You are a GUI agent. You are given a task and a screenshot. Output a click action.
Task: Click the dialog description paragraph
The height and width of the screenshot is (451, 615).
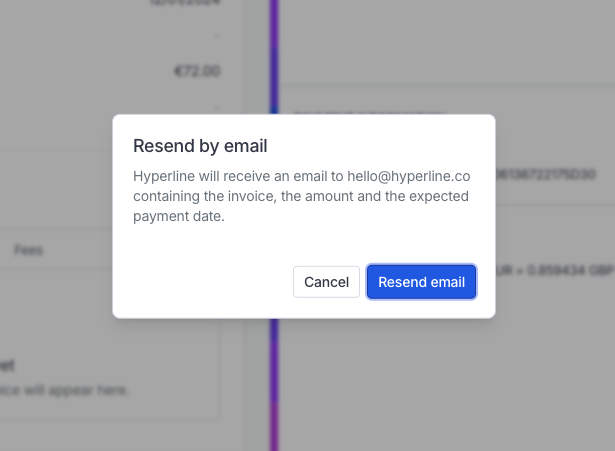(302, 196)
